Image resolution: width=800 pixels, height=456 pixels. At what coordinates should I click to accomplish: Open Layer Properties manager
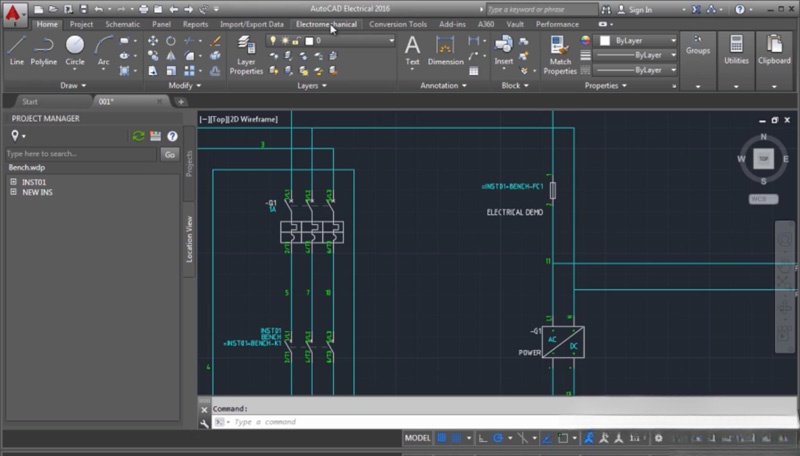[246, 55]
